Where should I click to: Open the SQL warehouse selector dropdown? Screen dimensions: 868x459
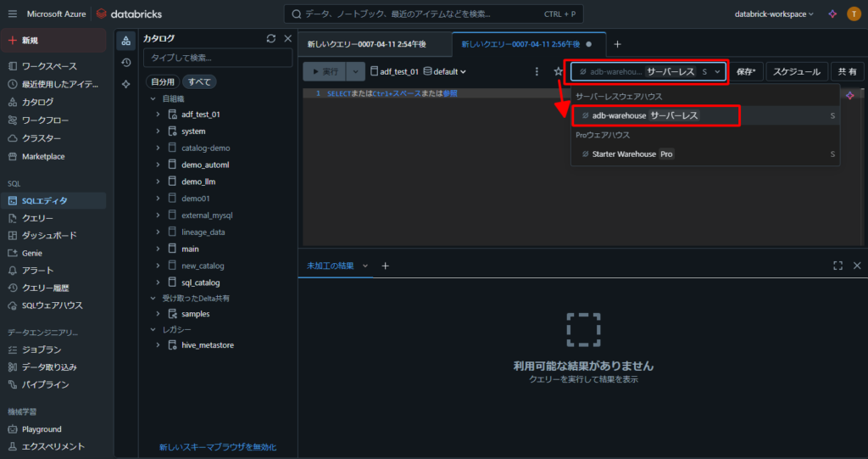(x=648, y=72)
